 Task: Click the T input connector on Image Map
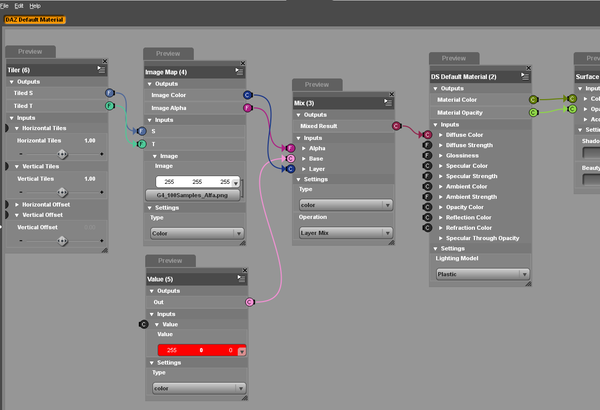[142, 144]
